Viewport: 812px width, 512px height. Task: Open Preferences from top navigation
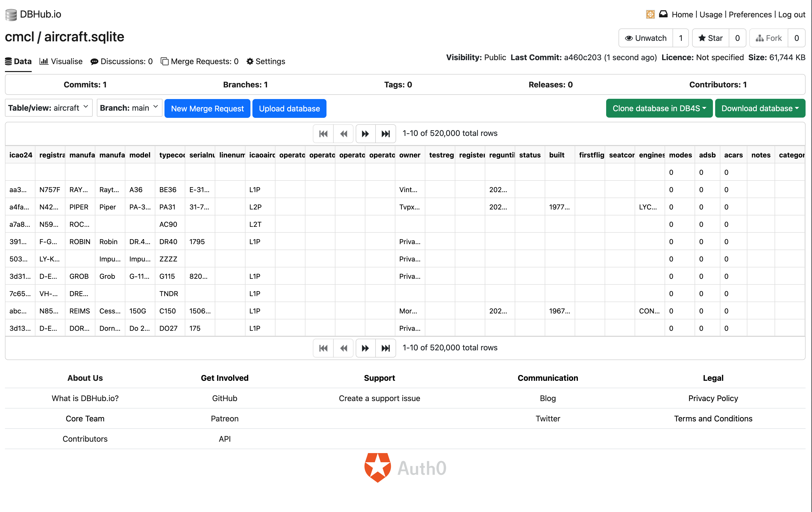tap(750, 15)
